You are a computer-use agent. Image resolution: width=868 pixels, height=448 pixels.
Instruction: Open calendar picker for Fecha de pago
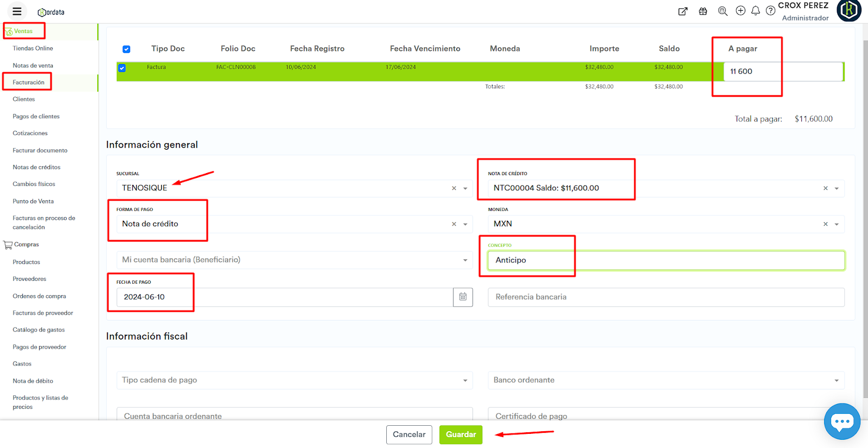[463, 297]
